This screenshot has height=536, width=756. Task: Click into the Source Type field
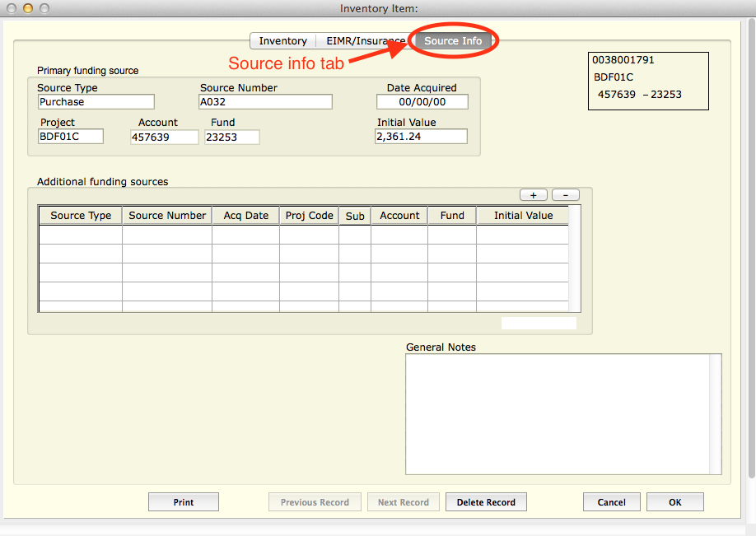point(96,102)
